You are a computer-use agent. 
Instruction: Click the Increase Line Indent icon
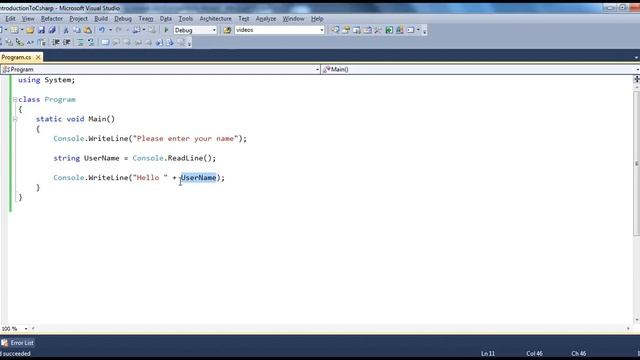point(67,42)
